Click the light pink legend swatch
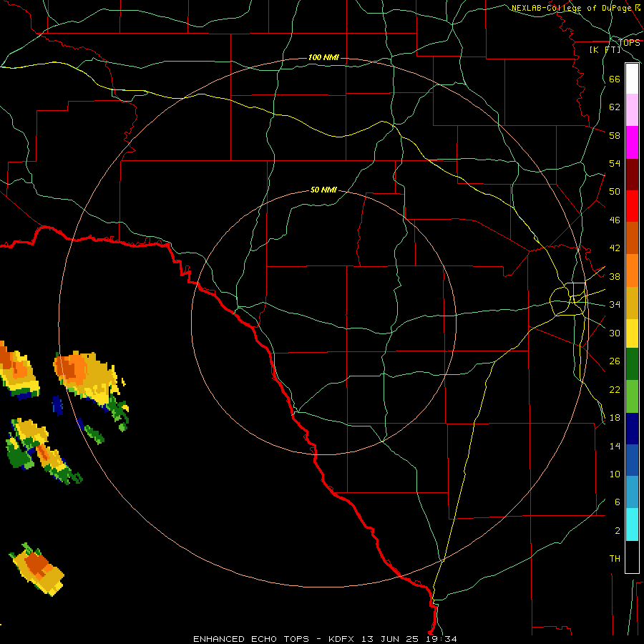Viewport: 644px width, 644px height. pyautogui.click(x=632, y=109)
